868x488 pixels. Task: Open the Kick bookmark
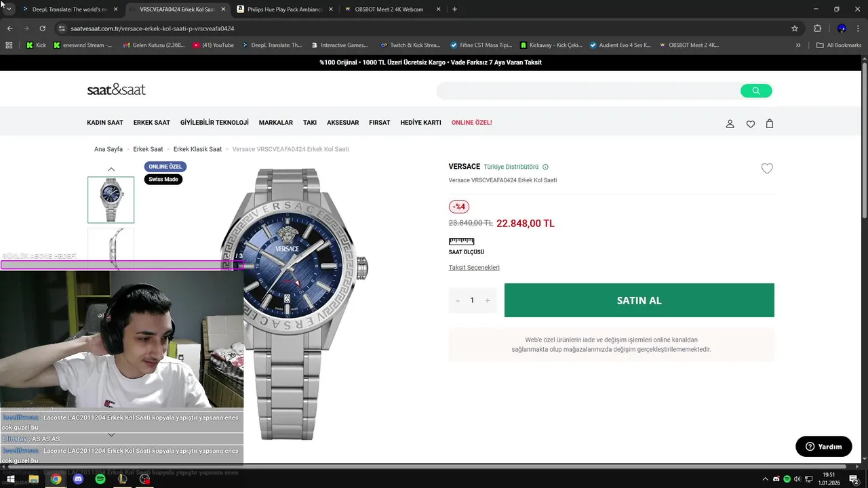pyautogui.click(x=36, y=45)
